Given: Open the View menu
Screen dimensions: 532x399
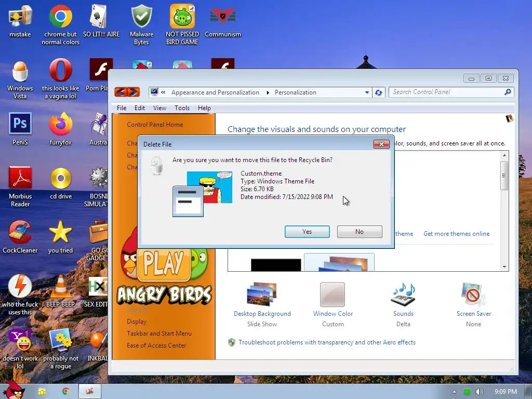Looking at the screenshot, I should (x=159, y=108).
